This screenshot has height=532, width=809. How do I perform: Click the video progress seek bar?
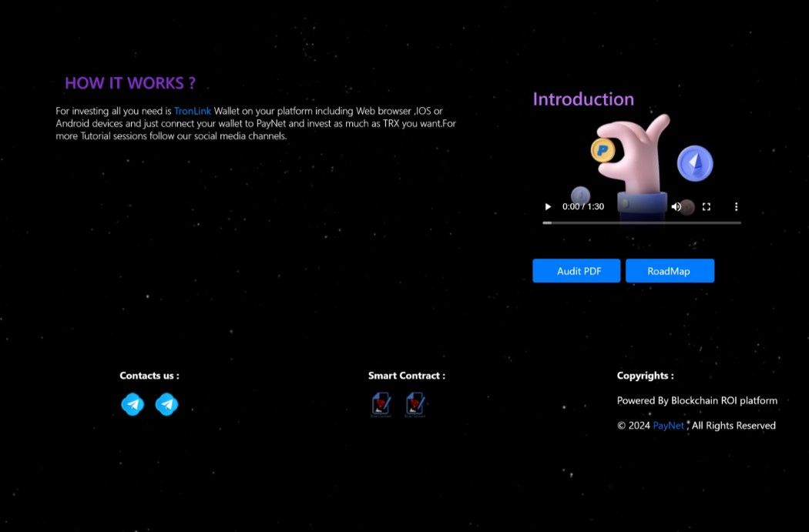(642, 223)
